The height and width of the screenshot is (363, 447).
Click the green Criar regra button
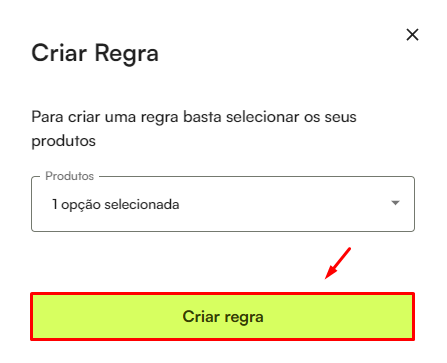(x=223, y=317)
